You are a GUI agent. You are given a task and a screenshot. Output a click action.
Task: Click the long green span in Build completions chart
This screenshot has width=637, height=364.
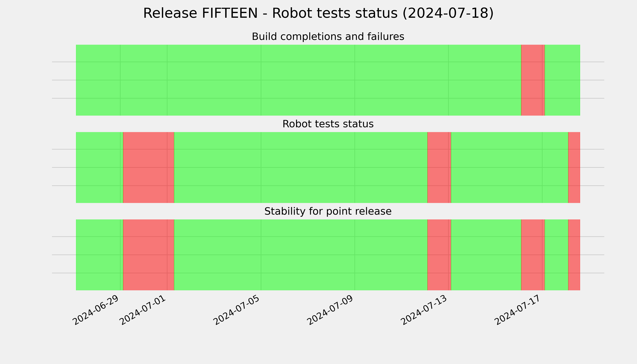pos(298,80)
